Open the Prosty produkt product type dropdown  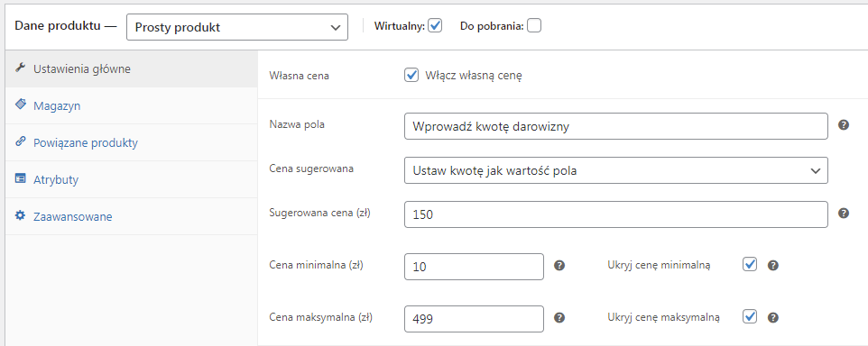(x=237, y=27)
